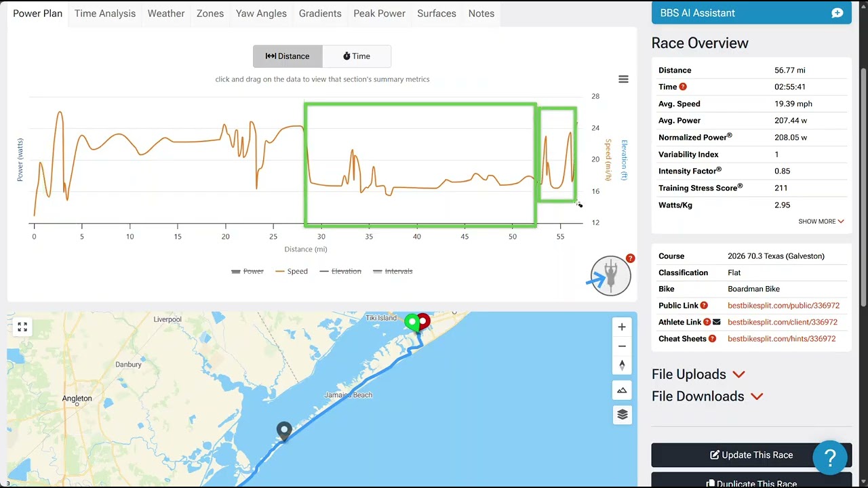The width and height of the screenshot is (868, 488).
Task: Open the chart hamburger context menu
Action: tap(623, 79)
